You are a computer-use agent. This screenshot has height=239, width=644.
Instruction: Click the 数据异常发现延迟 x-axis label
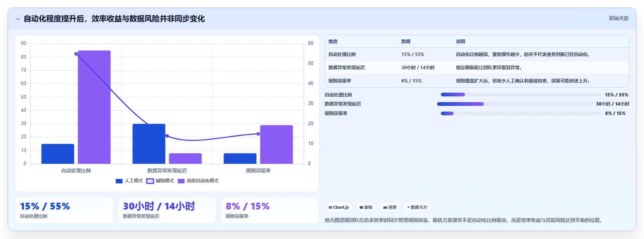pyautogui.click(x=167, y=171)
